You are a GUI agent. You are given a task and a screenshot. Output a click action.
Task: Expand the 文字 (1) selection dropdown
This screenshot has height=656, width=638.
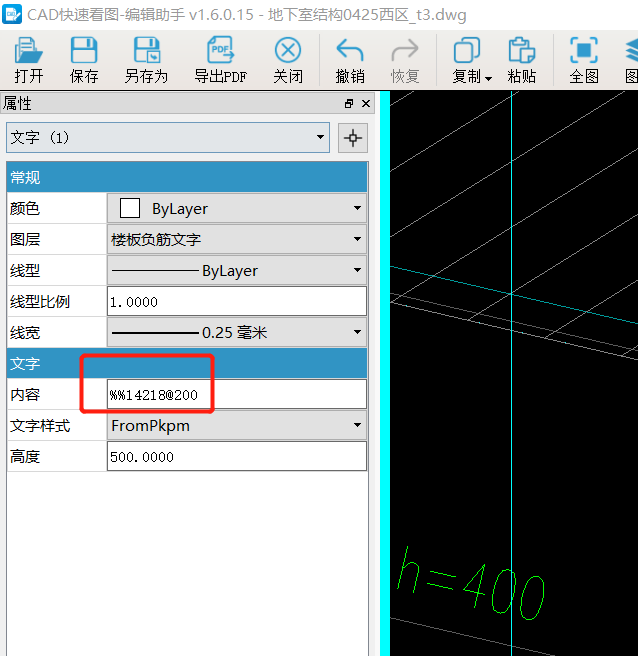coord(320,138)
